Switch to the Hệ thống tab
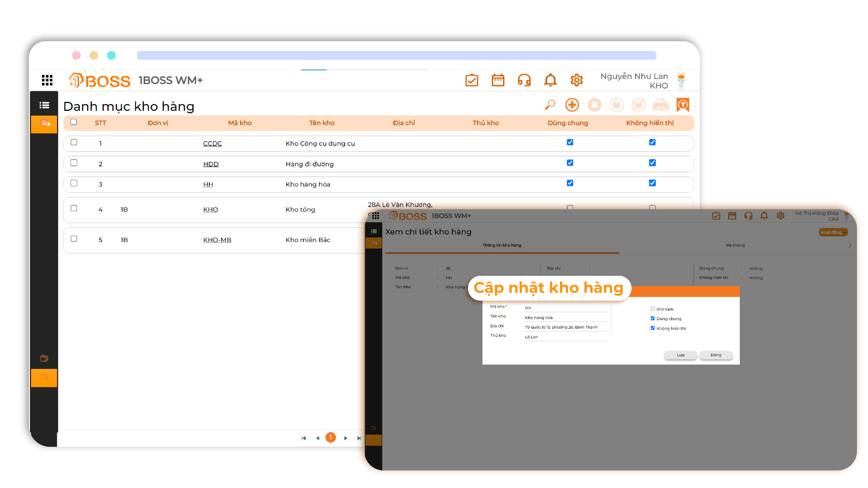The width and height of the screenshot is (868, 488). (735, 245)
